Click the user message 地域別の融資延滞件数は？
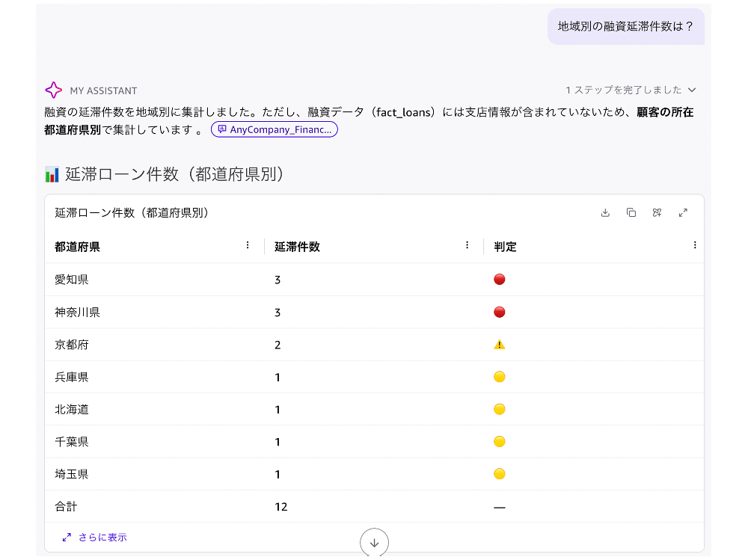 point(626,26)
